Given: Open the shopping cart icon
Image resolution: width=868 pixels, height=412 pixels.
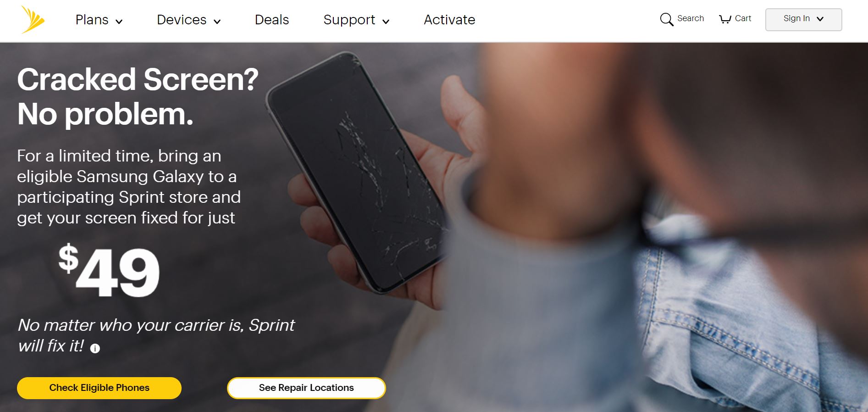Looking at the screenshot, I should tap(725, 19).
